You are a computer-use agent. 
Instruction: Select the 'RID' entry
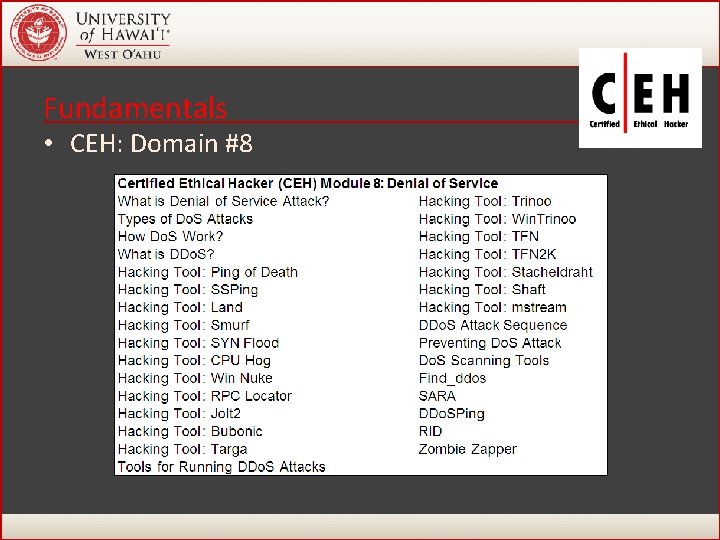pyautogui.click(x=430, y=432)
